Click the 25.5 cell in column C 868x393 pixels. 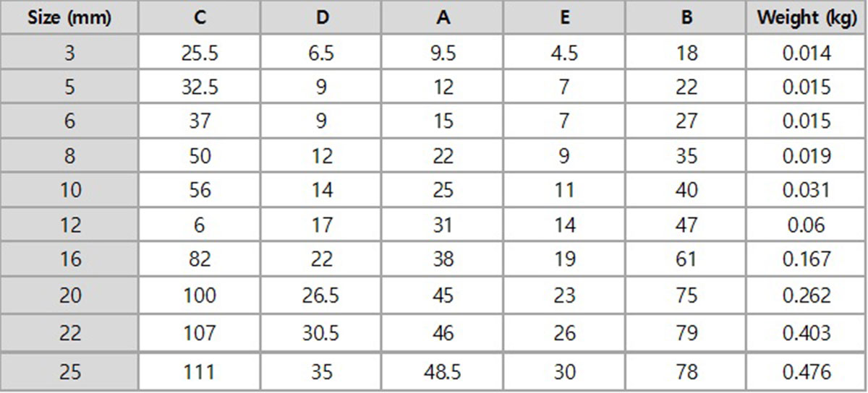(200, 53)
